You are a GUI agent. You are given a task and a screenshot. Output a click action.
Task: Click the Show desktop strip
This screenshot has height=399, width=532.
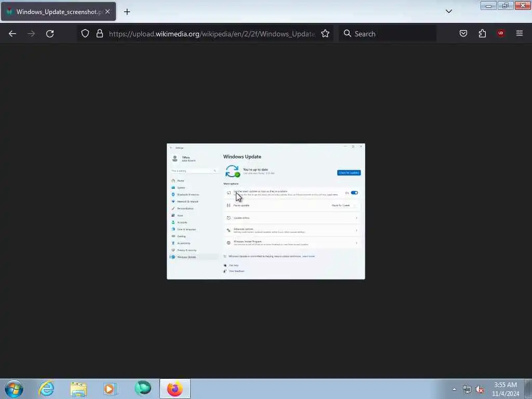tap(528, 389)
